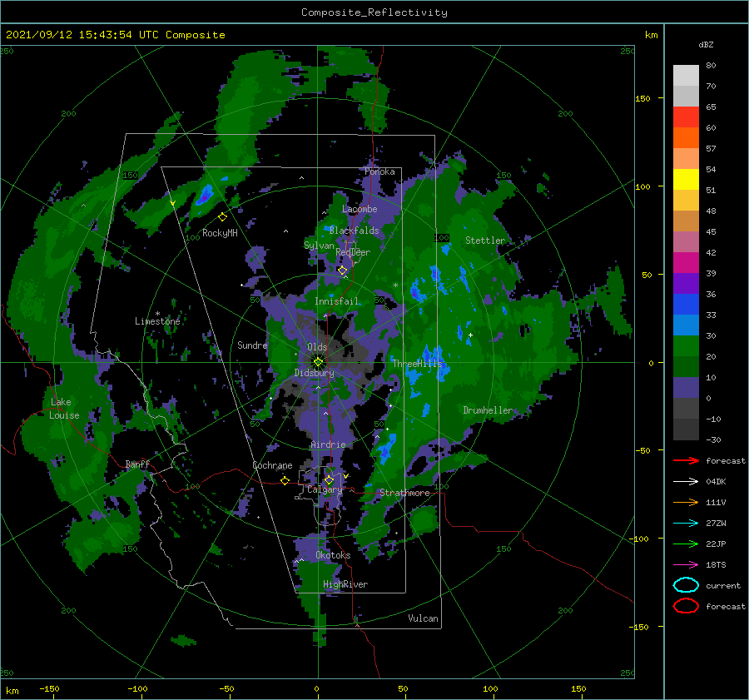The image size is (749, 700).
Task: Click the Blackfalds city label
Action: (354, 231)
